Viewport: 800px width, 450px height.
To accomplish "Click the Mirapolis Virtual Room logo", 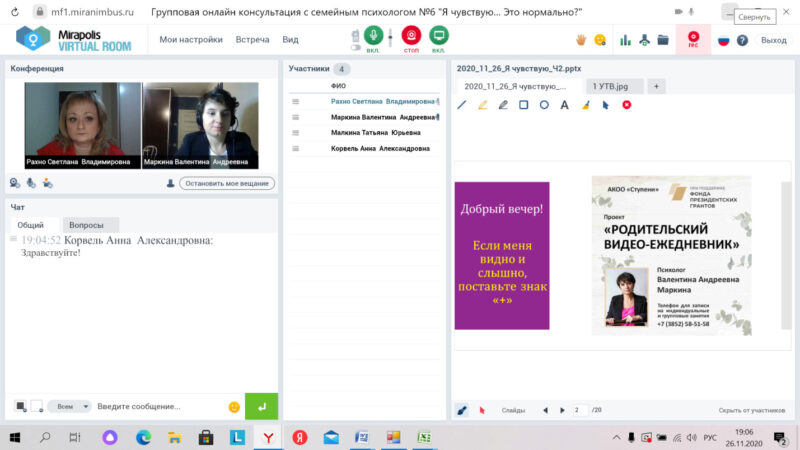I will tap(73, 39).
